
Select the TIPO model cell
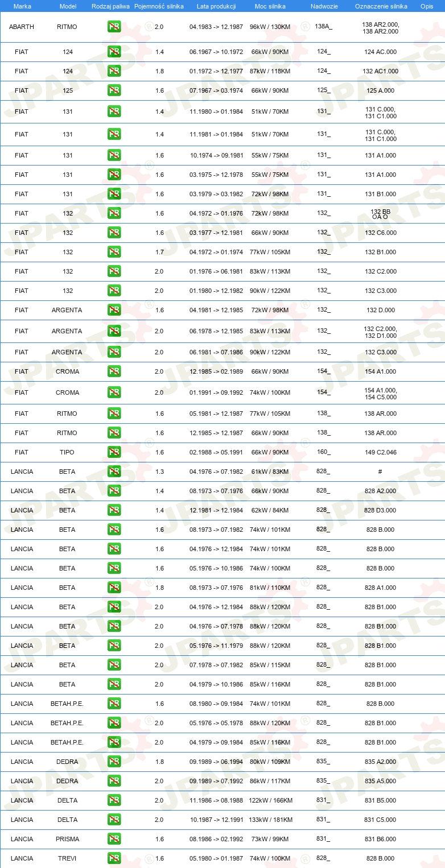pos(67,452)
